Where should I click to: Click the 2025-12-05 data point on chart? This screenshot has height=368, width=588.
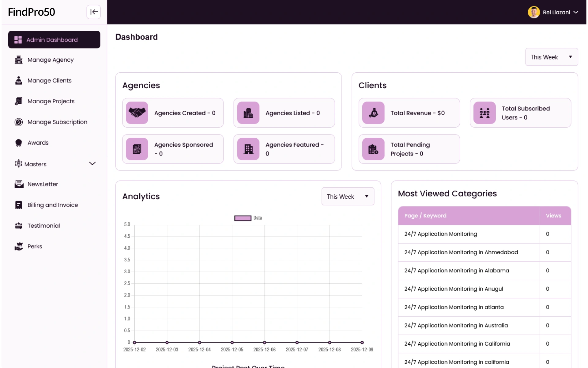(x=232, y=343)
